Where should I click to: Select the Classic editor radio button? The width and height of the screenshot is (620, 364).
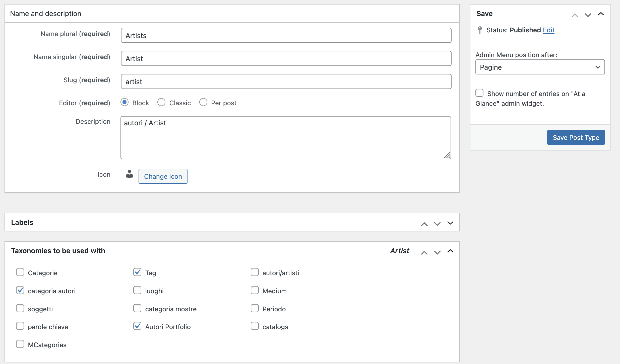161,102
